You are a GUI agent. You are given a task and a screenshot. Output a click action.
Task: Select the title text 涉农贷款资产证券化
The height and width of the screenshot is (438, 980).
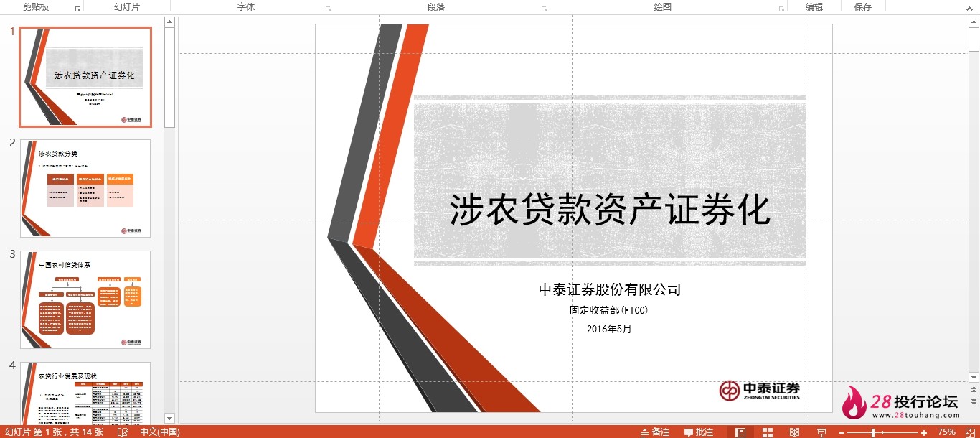click(610, 210)
